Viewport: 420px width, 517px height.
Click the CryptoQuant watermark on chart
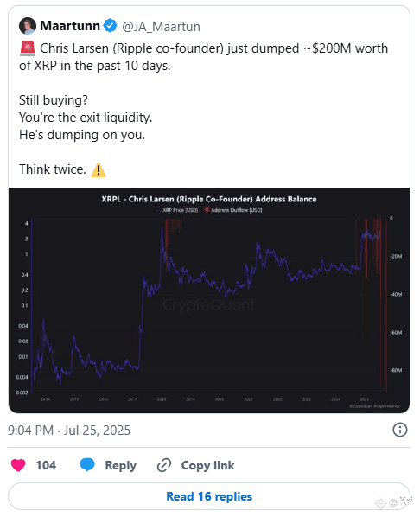point(209,304)
